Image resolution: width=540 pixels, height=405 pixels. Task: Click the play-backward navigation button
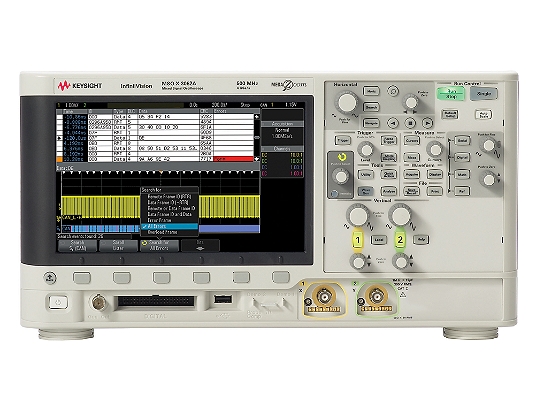pyautogui.click(x=392, y=123)
